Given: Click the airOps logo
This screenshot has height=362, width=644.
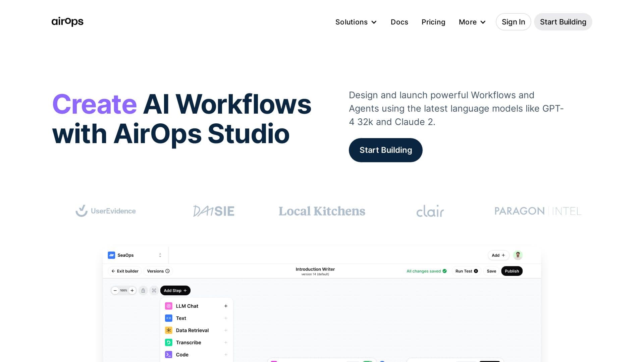Looking at the screenshot, I should pos(67,21).
